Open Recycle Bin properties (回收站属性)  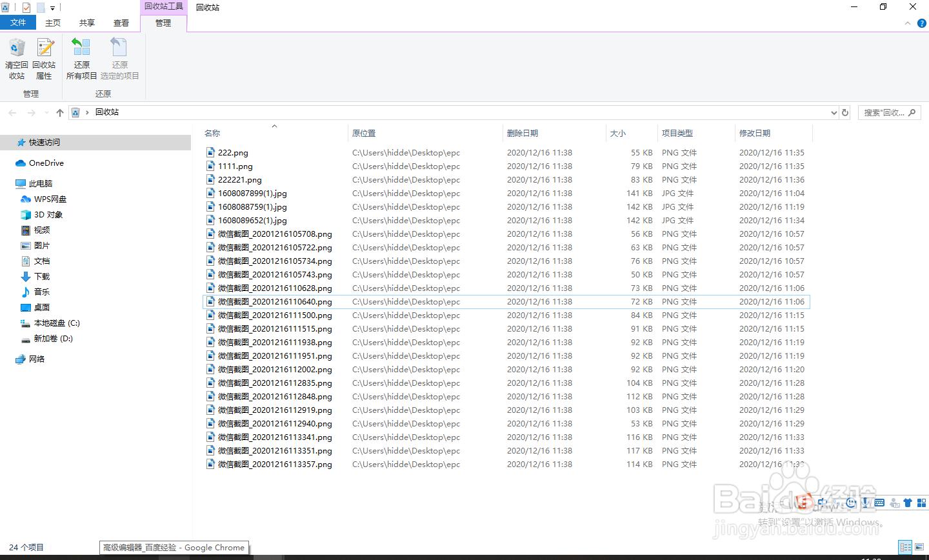click(x=44, y=59)
